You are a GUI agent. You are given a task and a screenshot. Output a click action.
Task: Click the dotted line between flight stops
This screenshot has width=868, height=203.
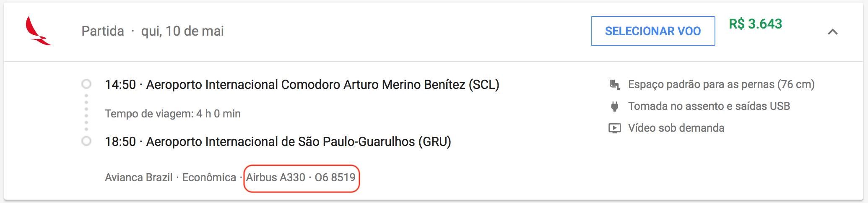(86, 113)
